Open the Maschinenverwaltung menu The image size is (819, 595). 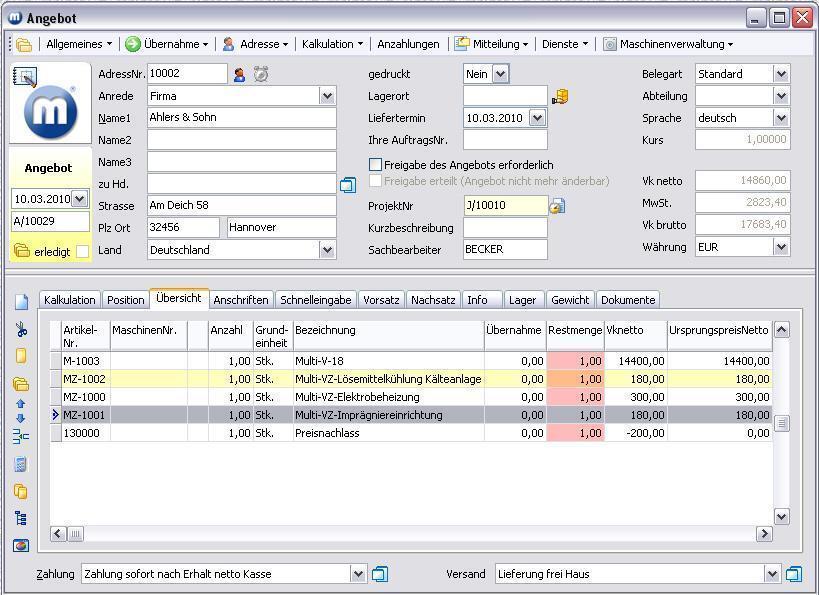point(669,44)
